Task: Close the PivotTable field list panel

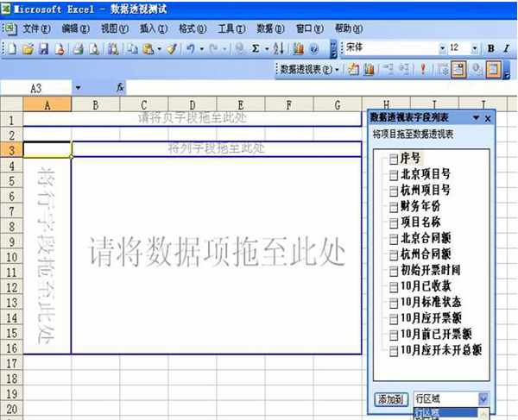Action: (x=488, y=118)
